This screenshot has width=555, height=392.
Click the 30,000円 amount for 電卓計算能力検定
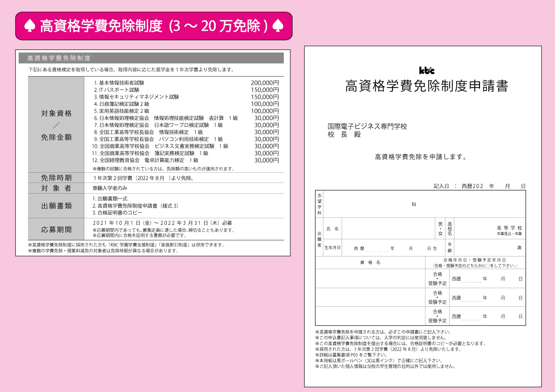(x=267, y=160)
